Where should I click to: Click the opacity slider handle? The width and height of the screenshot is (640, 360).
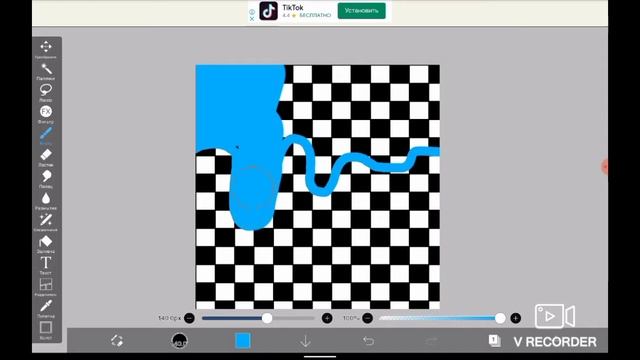(500, 318)
